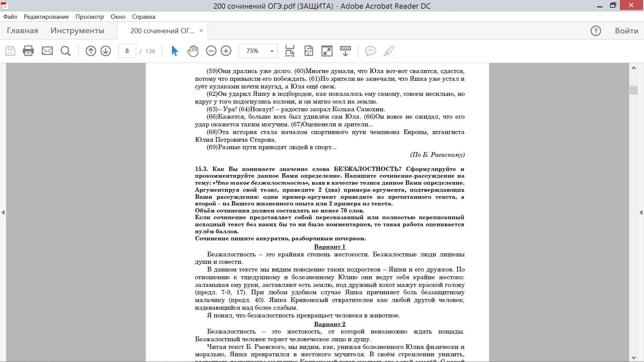Click the 'Вариант 1' heading
This screenshot has height=362, width=644.
330,247
